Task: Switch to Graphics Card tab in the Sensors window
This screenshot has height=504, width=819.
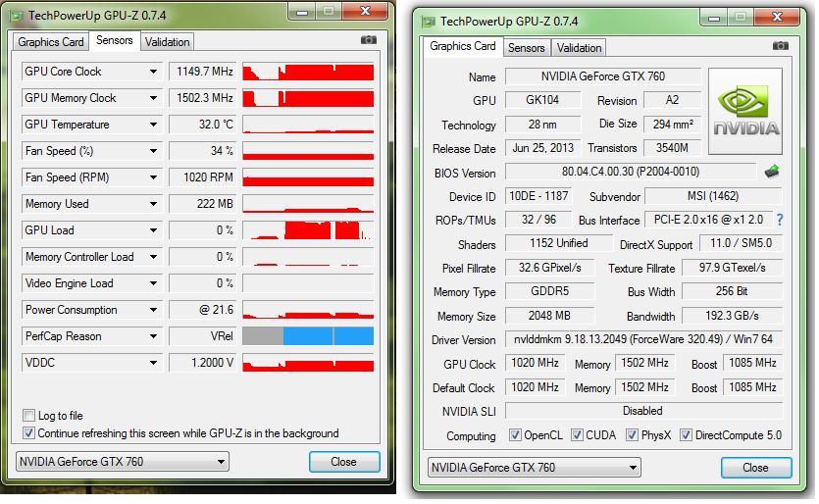Action: coord(51,42)
